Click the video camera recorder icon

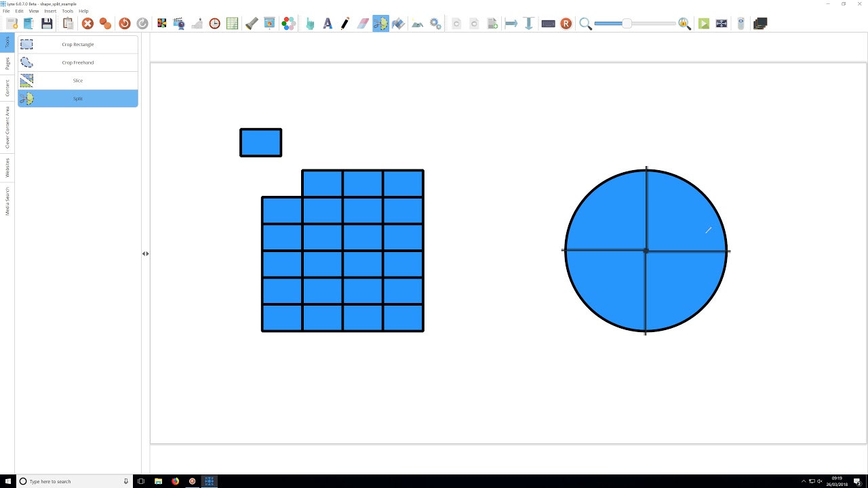click(179, 24)
